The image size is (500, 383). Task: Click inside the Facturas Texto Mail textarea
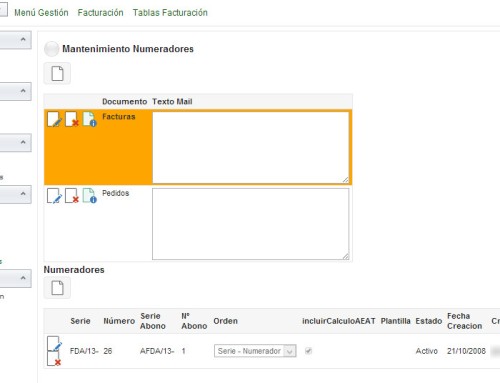[x=251, y=147]
